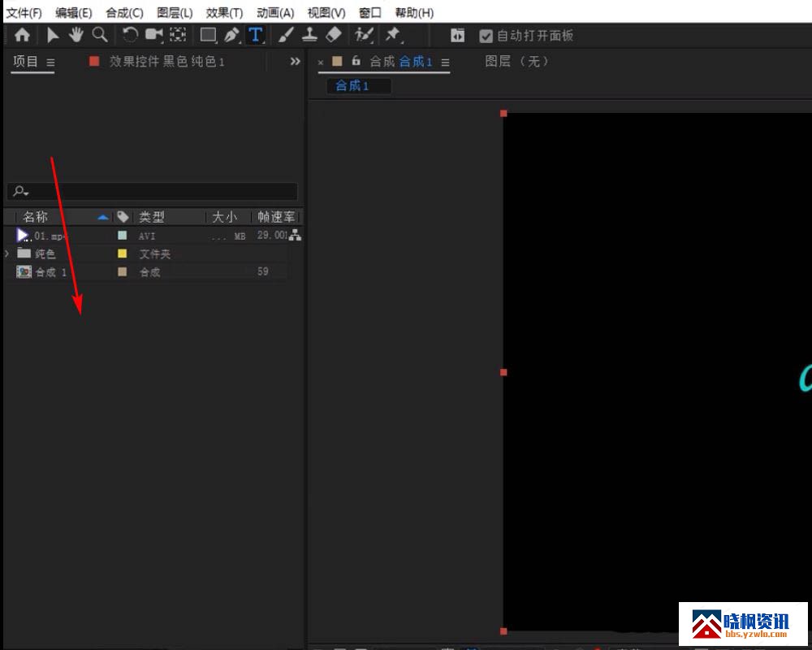Select the Type (T) tool
This screenshot has height=650, width=812.
[x=255, y=35]
